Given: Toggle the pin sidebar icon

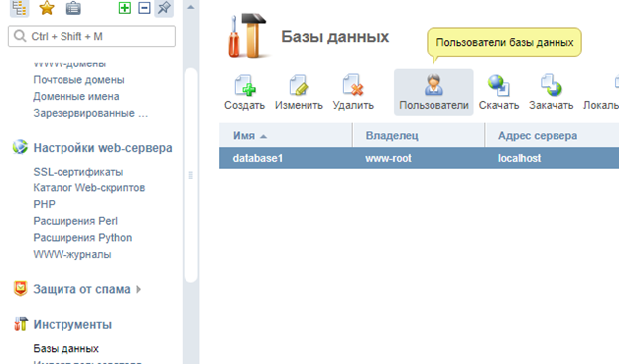Looking at the screenshot, I should [x=164, y=8].
